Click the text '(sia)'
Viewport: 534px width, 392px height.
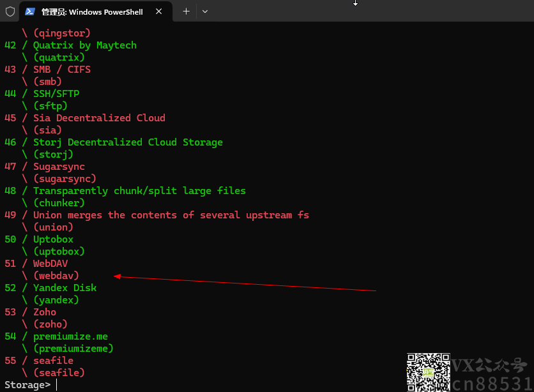point(47,130)
